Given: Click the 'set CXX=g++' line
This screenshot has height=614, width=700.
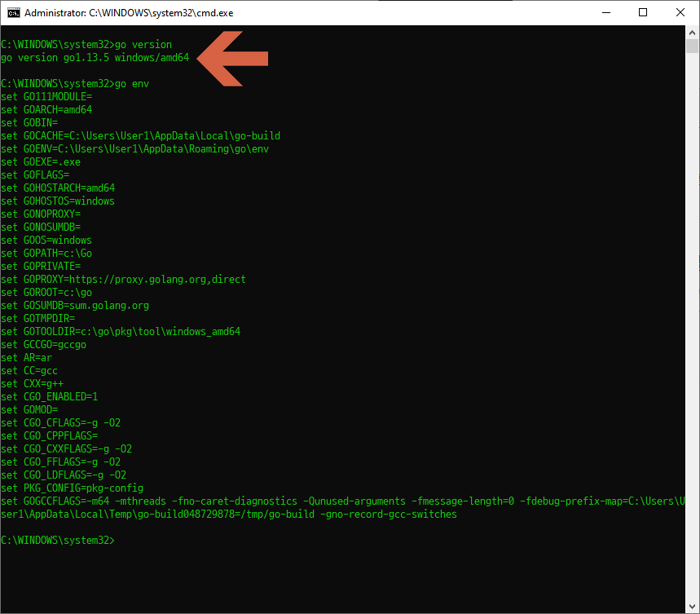Looking at the screenshot, I should [x=32, y=383].
